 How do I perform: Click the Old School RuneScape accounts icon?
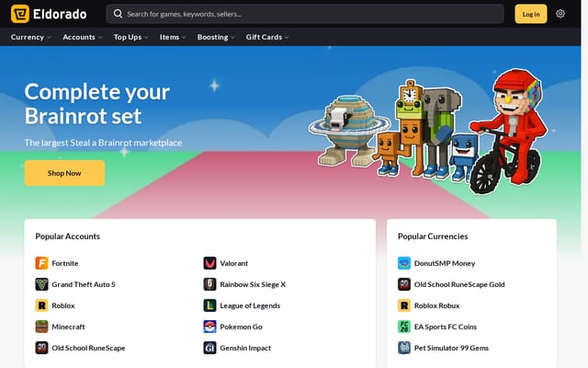click(41, 348)
